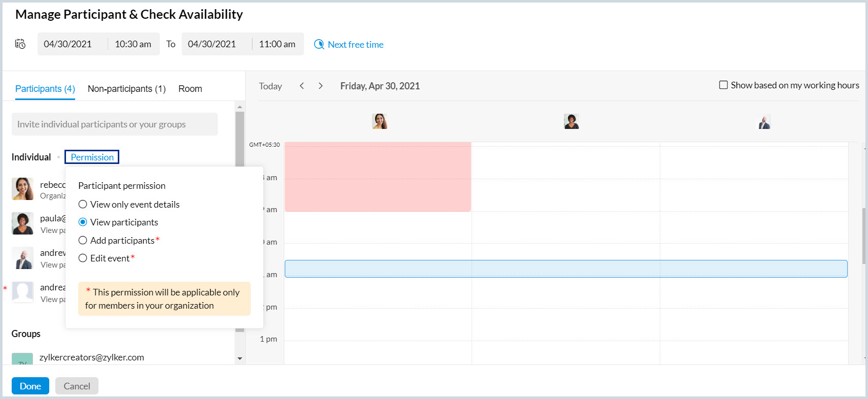The width and height of the screenshot is (868, 399).
Task: Open the Permission dropdown link
Action: click(92, 157)
